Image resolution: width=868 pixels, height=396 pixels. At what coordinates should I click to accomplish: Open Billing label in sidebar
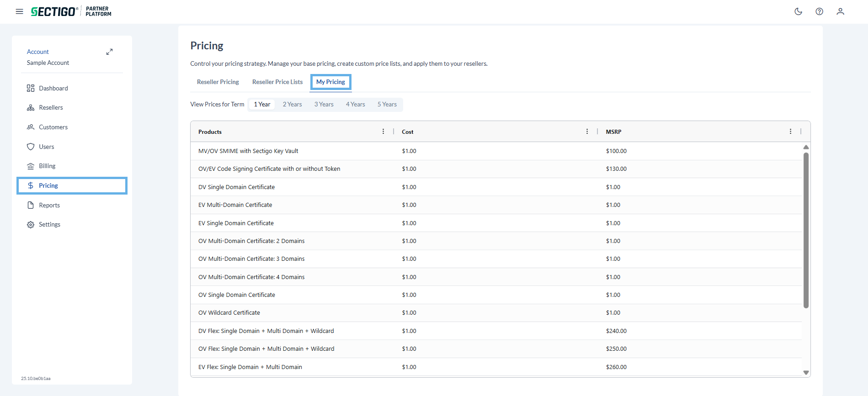point(47,166)
